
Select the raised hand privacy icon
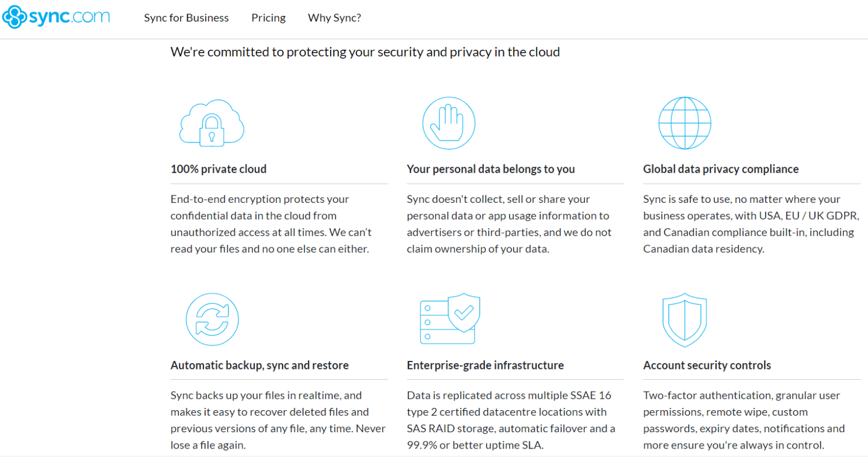(x=448, y=123)
